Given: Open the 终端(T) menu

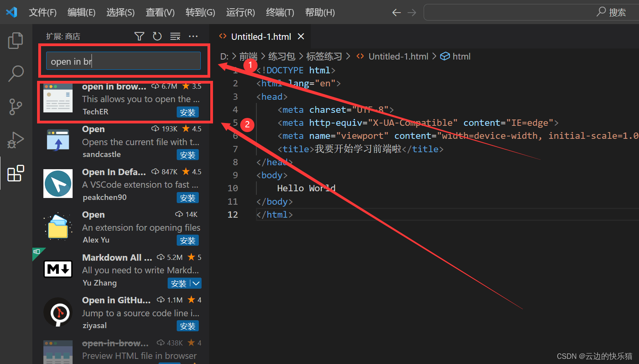Looking at the screenshot, I should (x=280, y=13).
